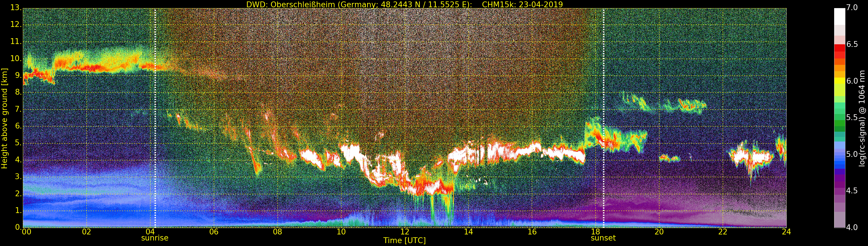Click the blue colorbar segment near 5.0

839,158
